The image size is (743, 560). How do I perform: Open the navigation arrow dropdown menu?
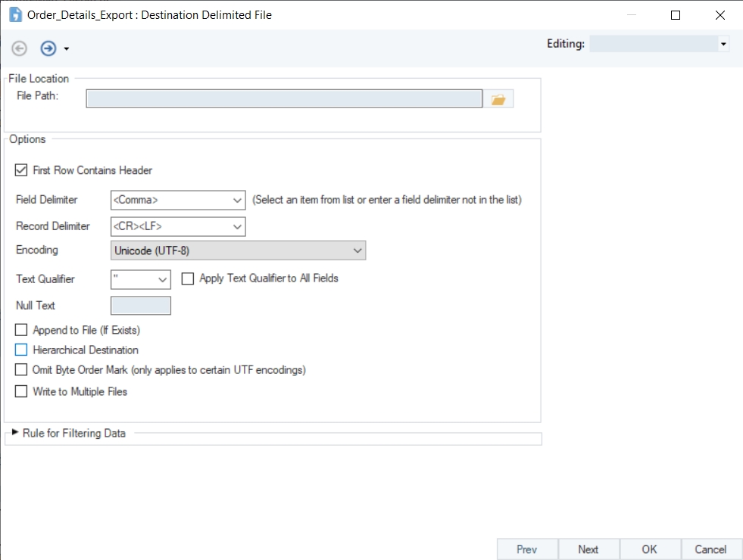67,49
